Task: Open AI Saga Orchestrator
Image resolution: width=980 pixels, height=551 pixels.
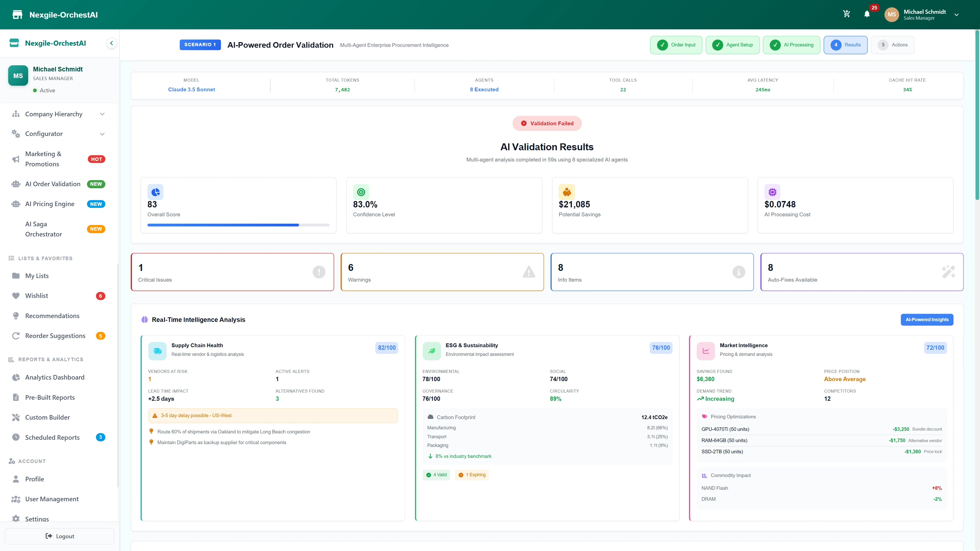Action: [x=43, y=229]
